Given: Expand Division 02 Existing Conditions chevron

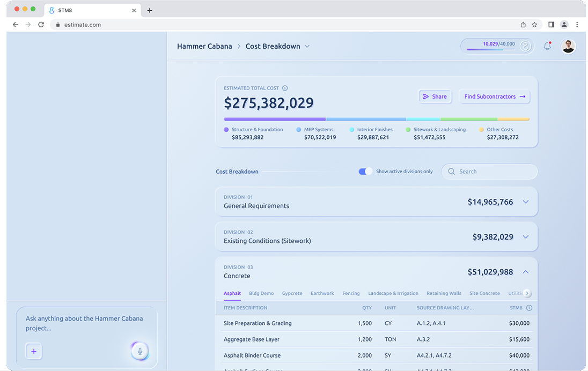Looking at the screenshot, I should (x=525, y=237).
